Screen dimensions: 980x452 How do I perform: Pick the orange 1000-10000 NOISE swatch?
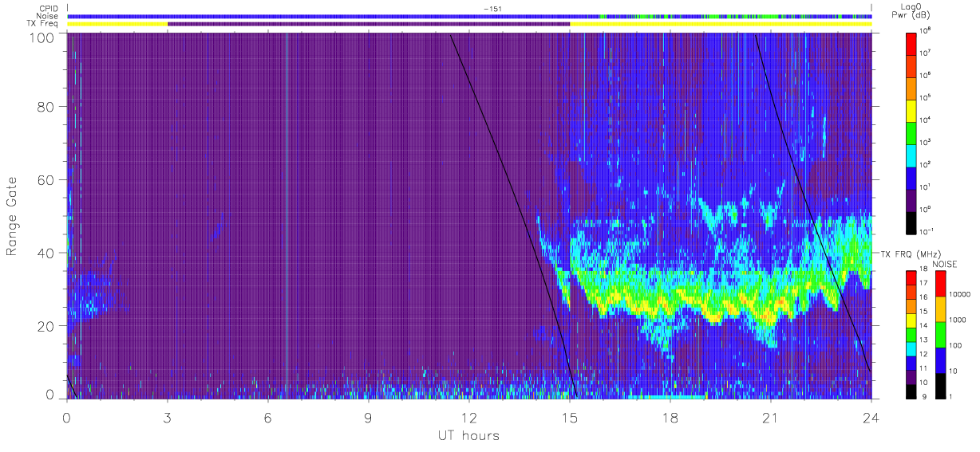point(940,309)
